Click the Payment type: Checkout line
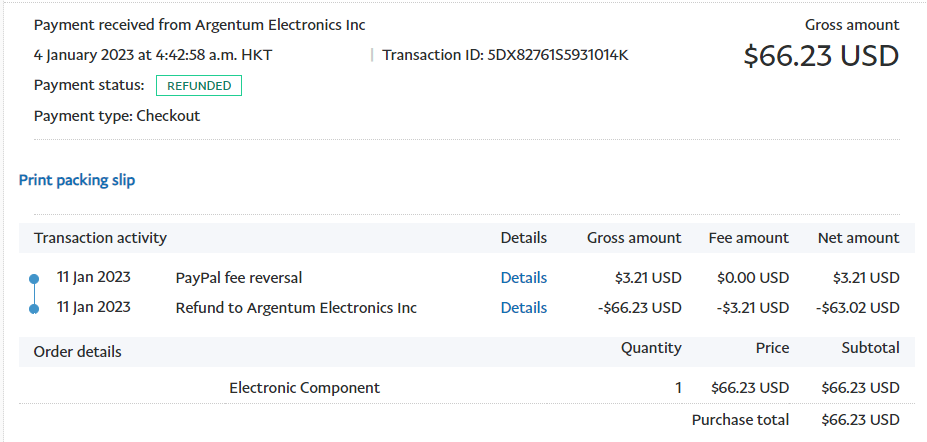Screen dimensions: 927x442 click(117, 116)
